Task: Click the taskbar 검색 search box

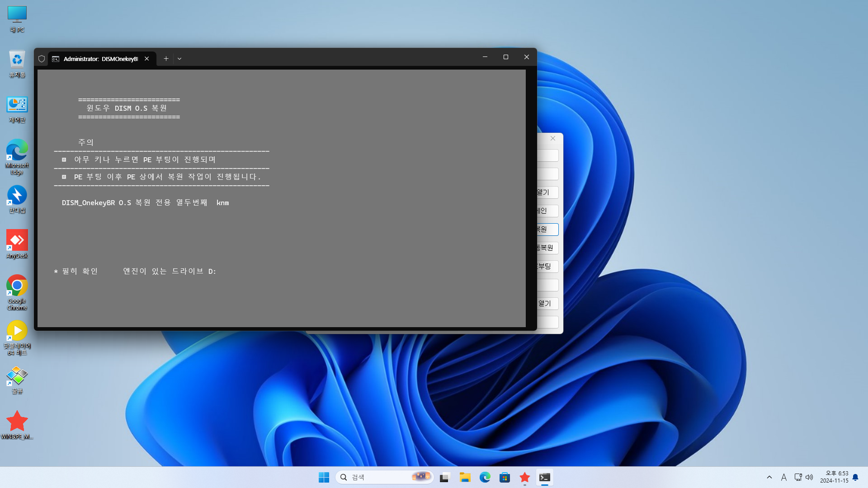Action: (x=384, y=477)
